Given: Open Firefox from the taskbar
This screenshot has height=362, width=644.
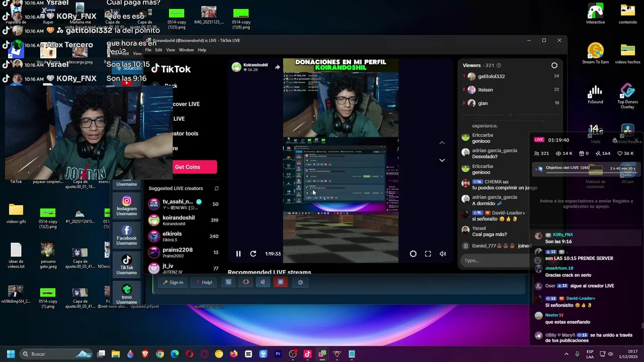Looking at the screenshot, I should click(233, 354).
